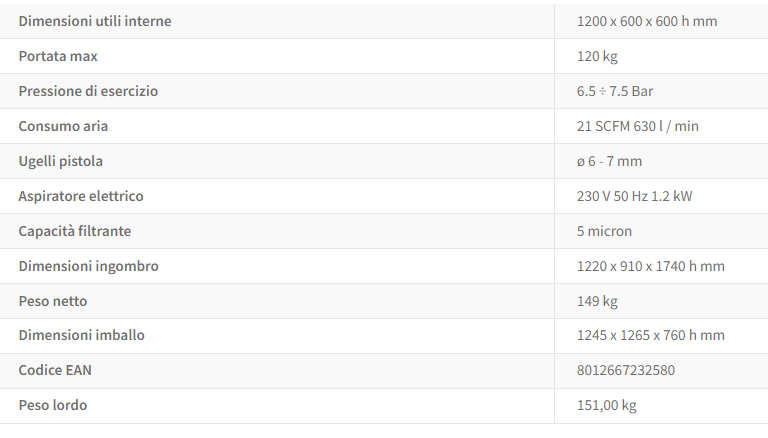Screen dimensions: 768x438
Task: Click the 'Aspiratore elettrico' label
Action: pyautogui.click(x=81, y=196)
